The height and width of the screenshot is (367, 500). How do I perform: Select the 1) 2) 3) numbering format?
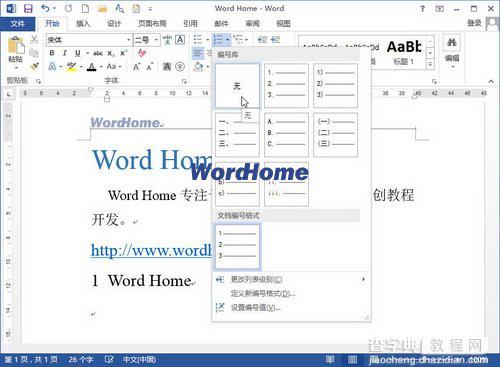(x=335, y=86)
